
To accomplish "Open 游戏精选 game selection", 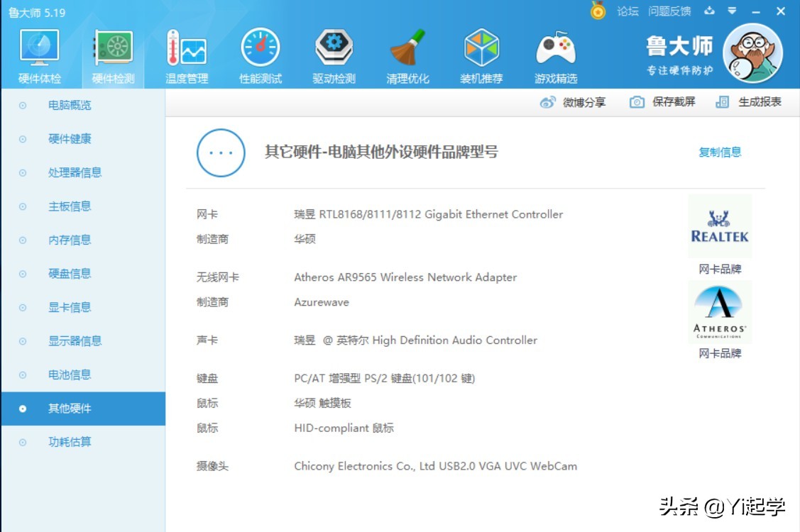I will [556, 53].
